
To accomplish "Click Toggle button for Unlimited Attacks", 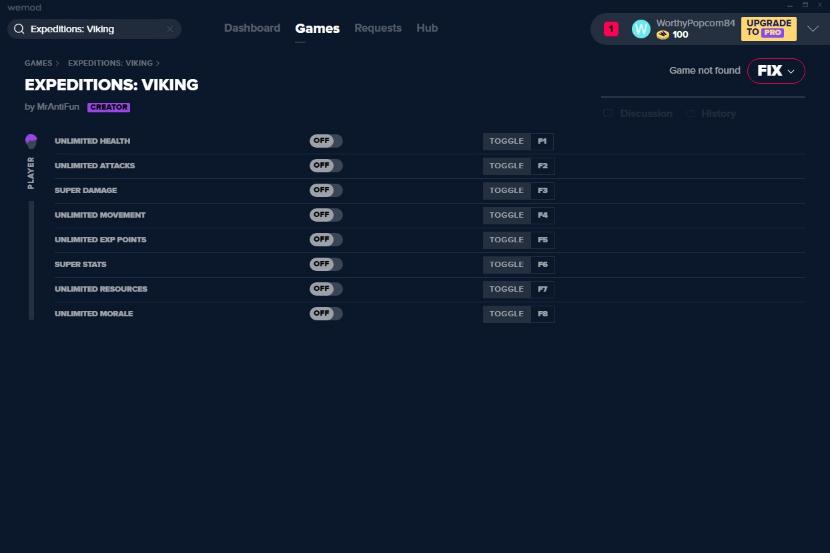I will (507, 166).
